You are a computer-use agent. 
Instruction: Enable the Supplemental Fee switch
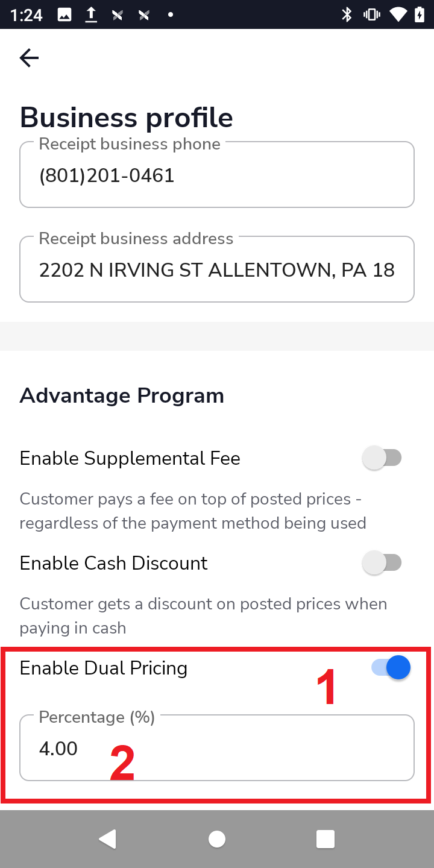click(382, 458)
